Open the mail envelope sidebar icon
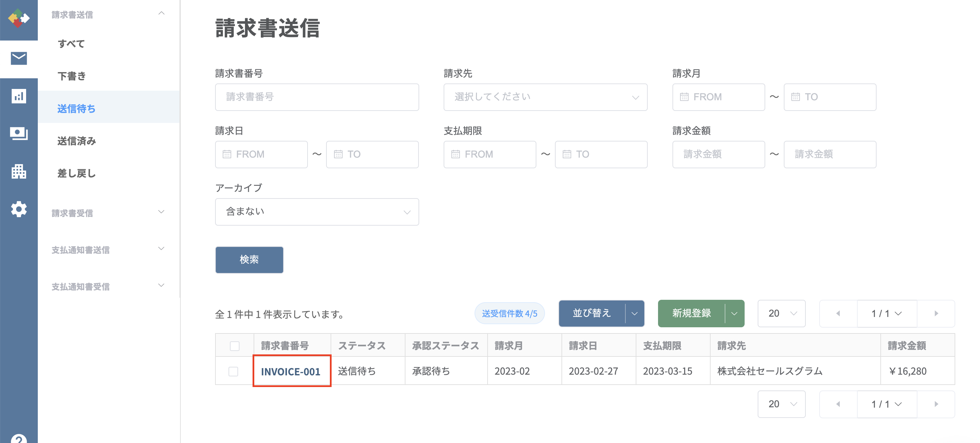 (x=19, y=59)
